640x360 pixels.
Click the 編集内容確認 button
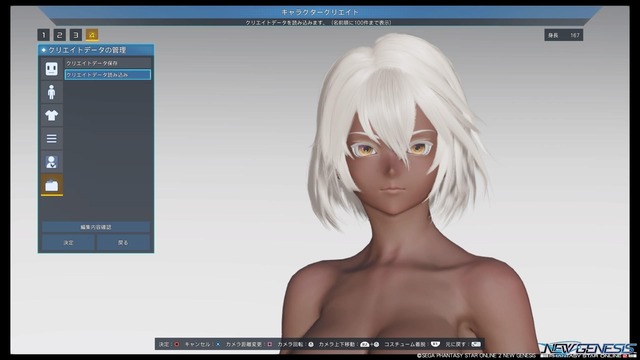pyautogui.click(x=96, y=227)
